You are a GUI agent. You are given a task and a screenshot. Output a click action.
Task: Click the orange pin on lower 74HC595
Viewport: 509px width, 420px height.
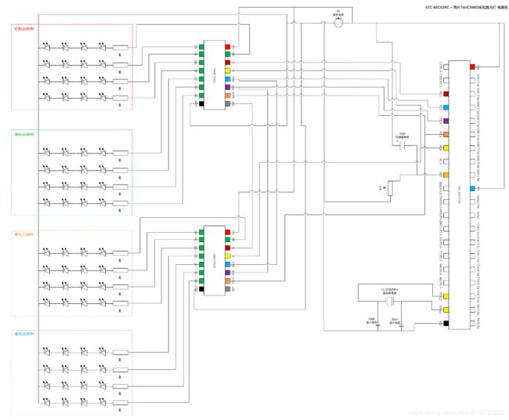point(228,281)
